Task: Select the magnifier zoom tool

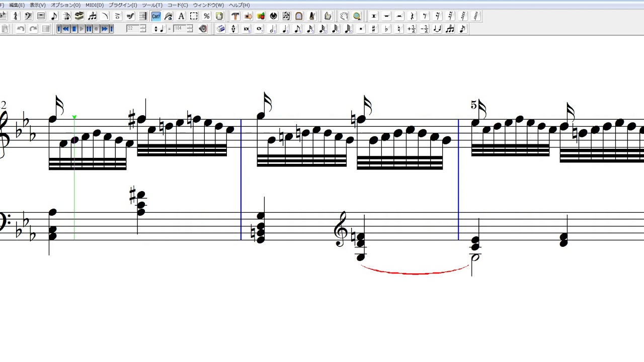Action: click(357, 16)
